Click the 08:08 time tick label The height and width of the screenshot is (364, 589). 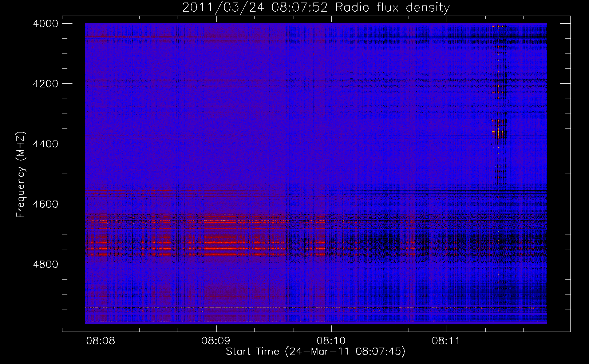pyautogui.click(x=101, y=341)
